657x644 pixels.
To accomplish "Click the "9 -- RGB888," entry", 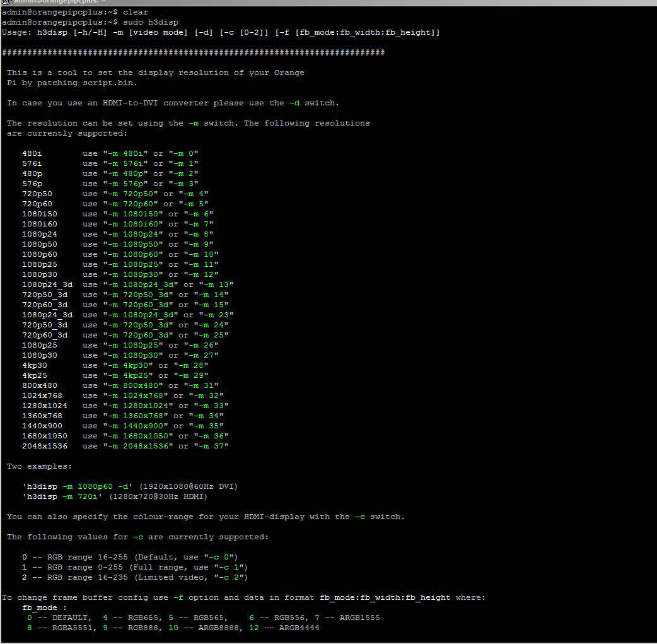I will coord(133,628).
